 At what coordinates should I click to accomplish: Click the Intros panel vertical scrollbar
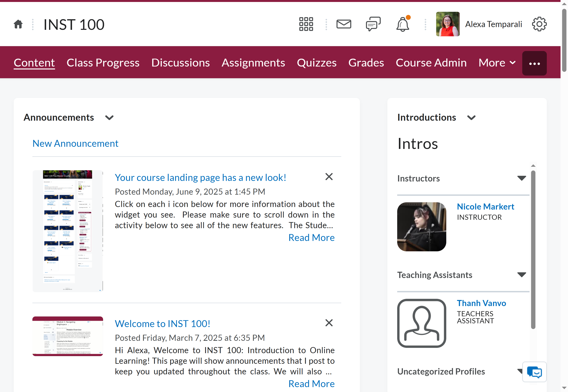coord(533,250)
